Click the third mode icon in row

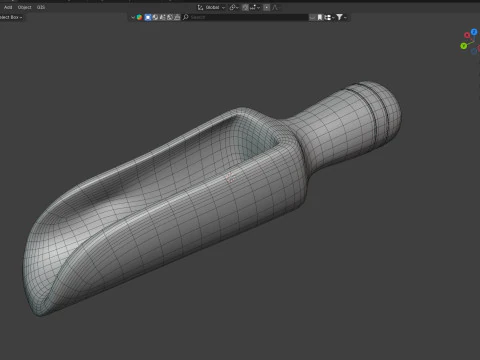point(163,17)
